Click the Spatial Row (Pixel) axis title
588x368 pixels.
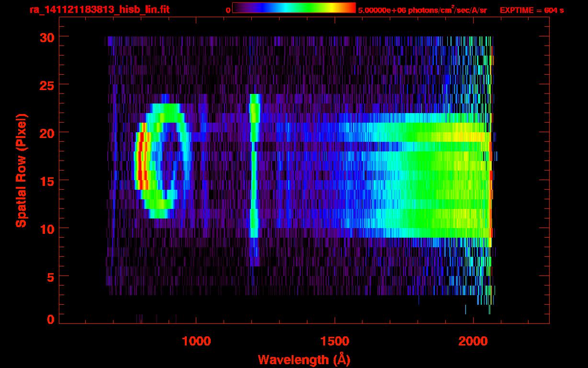coord(21,171)
